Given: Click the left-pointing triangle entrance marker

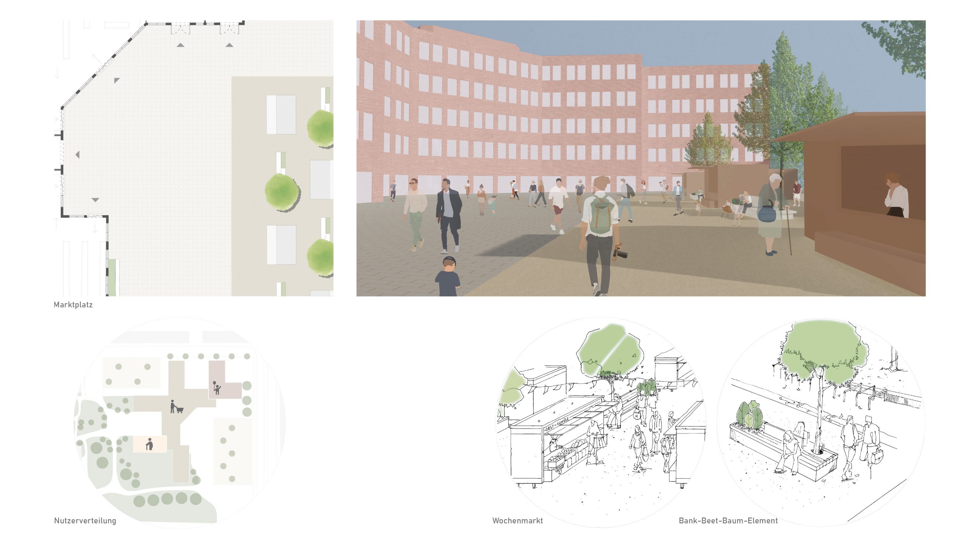Looking at the screenshot, I should tap(77, 155).
